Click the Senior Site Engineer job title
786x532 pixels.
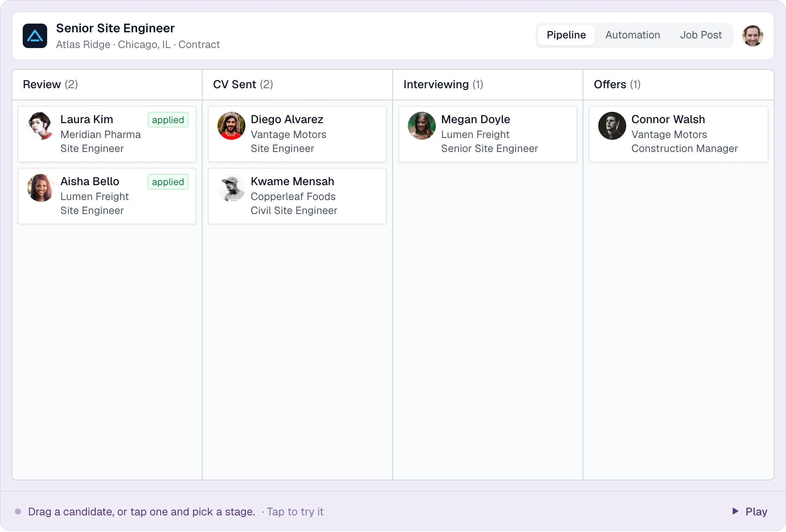point(115,28)
